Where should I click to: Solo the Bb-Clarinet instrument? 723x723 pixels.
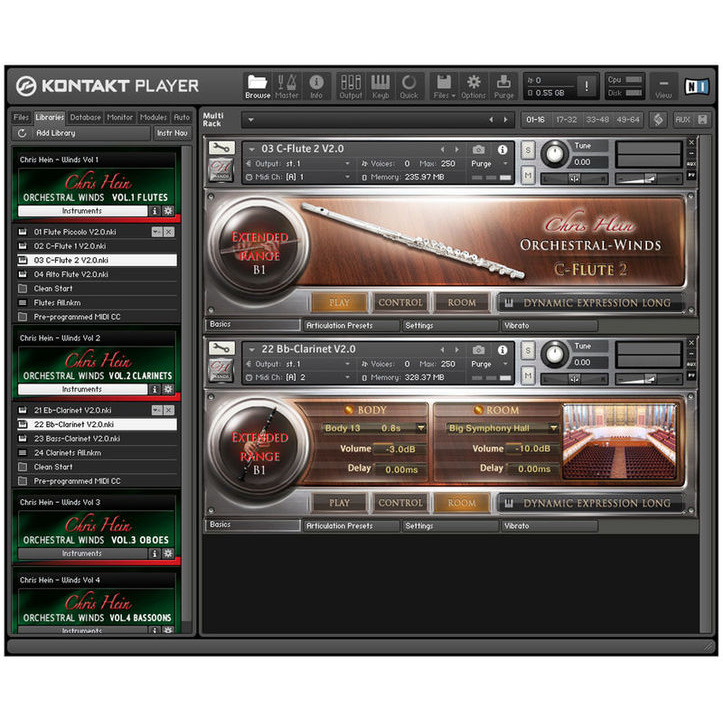point(528,350)
